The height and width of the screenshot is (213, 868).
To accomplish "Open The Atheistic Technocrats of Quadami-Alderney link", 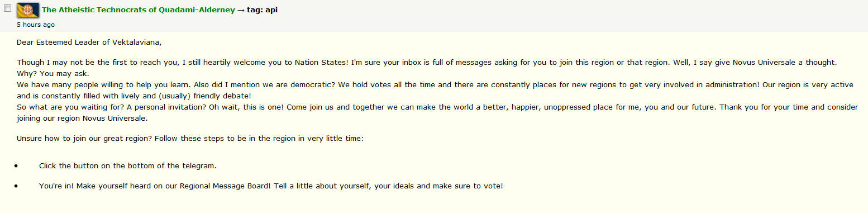I will click(139, 10).
